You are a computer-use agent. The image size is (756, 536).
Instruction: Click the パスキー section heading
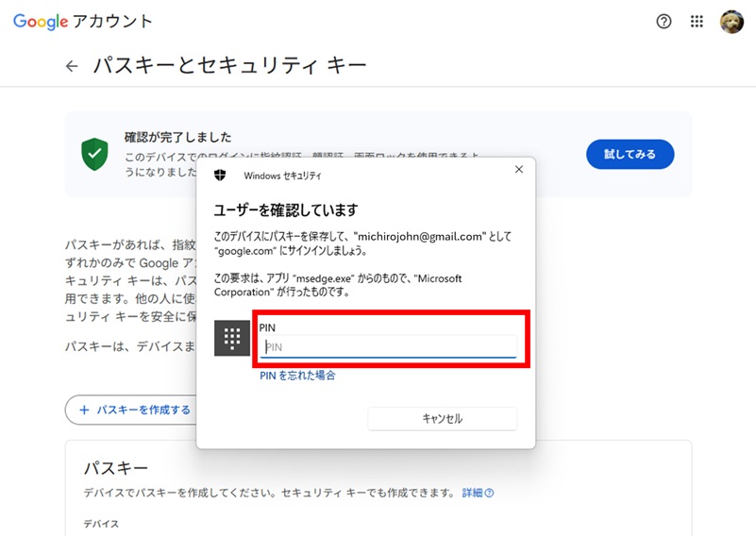point(116,468)
